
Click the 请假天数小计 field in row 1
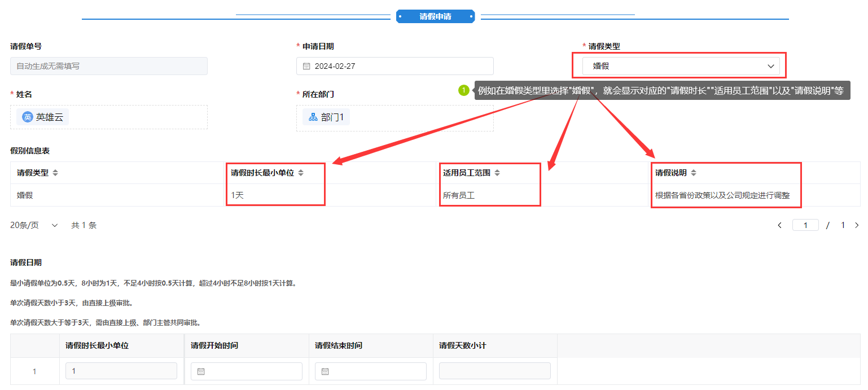[x=495, y=371]
